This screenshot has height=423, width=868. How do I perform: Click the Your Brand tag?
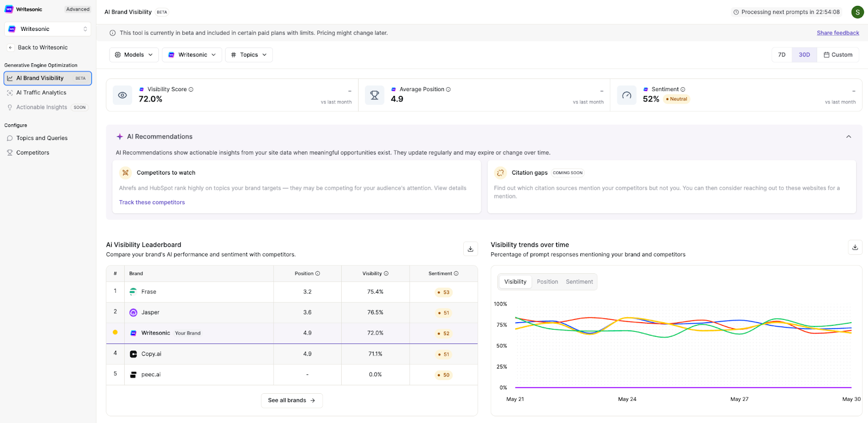point(188,334)
